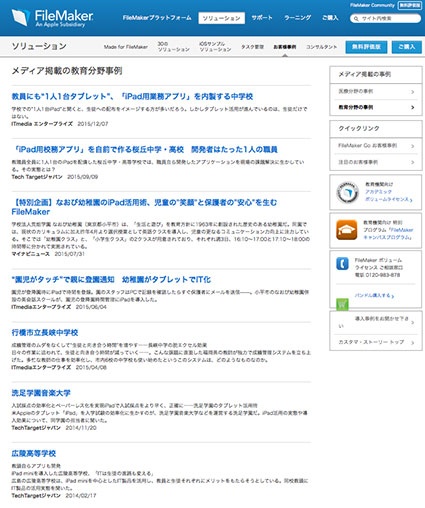Click the ソリューション section title in the gray bar
425x508 pixels.
pos(39,46)
